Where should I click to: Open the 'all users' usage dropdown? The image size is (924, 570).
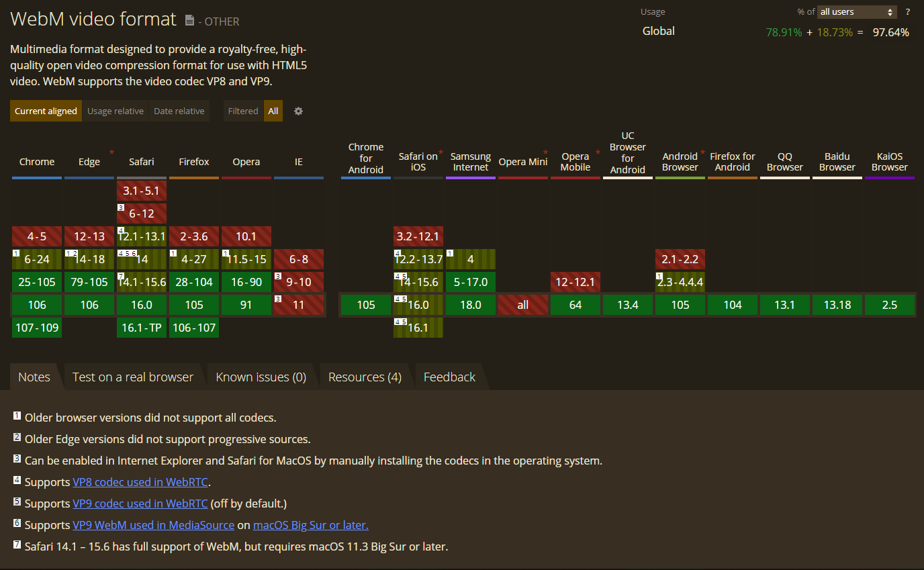tap(857, 12)
